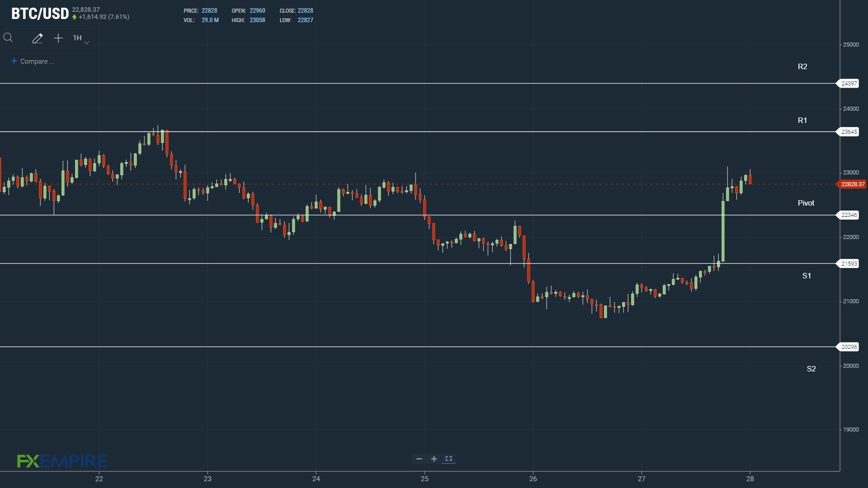Click the 24397 R2 price label
The image size is (868, 488).
click(848, 84)
